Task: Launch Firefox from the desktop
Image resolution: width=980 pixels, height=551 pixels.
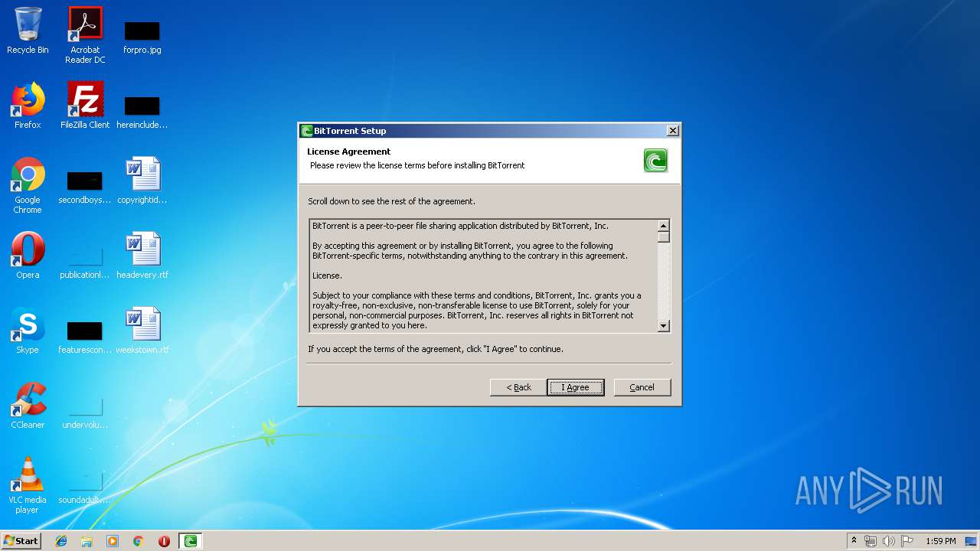Action: [28, 106]
